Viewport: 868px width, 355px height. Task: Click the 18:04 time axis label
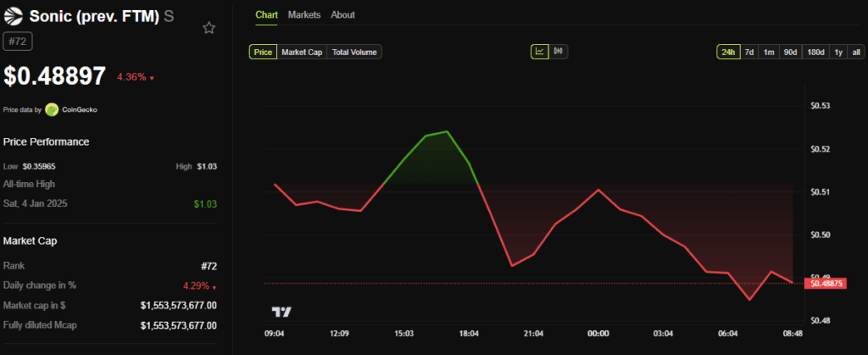coord(469,334)
